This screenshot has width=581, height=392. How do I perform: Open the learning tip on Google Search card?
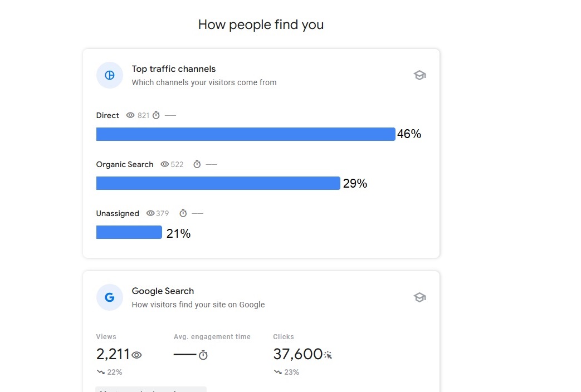pyautogui.click(x=419, y=297)
